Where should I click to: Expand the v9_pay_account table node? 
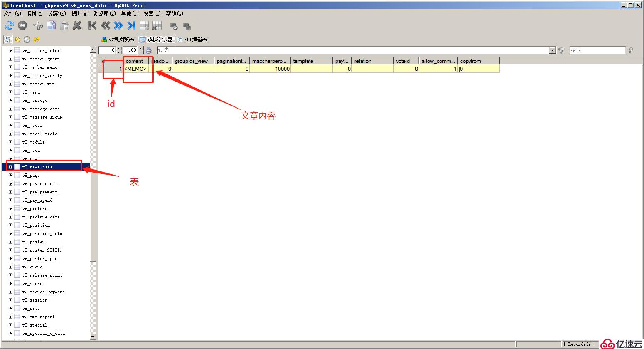10,183
